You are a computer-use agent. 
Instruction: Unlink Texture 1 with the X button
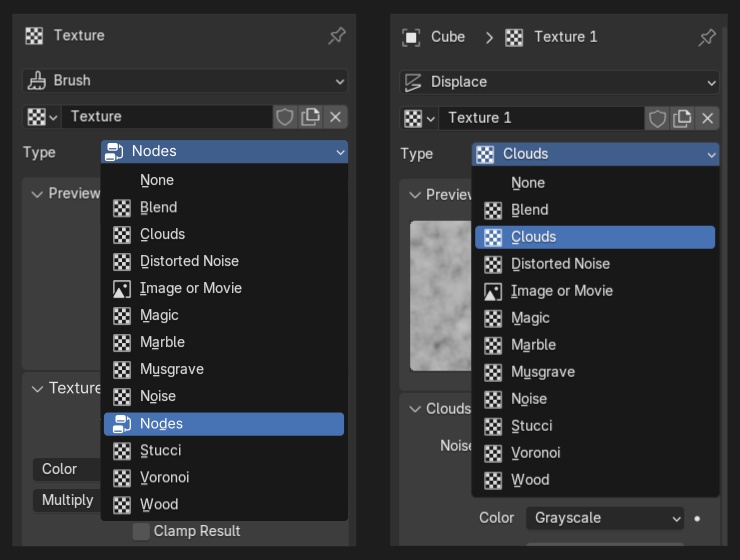[x=707, y=118]
